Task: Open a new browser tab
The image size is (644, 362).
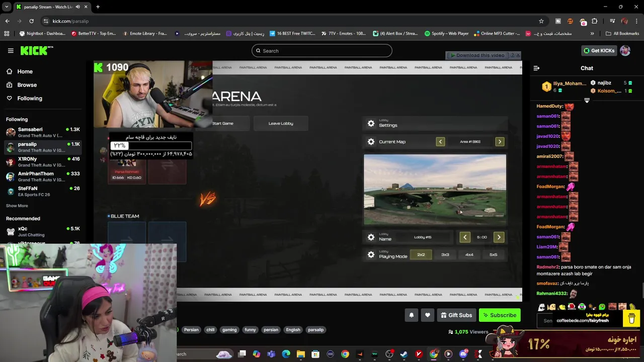Action: (x=98, y=7)
